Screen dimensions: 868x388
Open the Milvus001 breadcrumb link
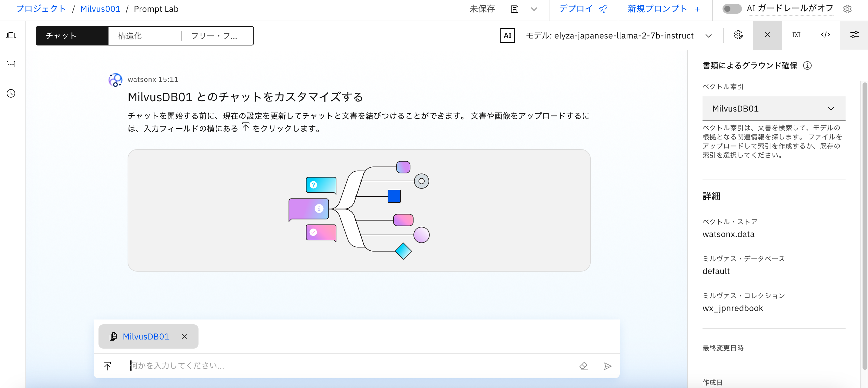(x=100, y=9)
